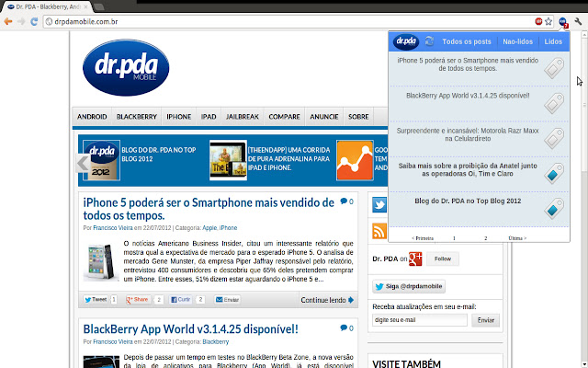Open the ANDROID menu item
The height and width of the screenshot is (368, 588).
tap(92, 117)
